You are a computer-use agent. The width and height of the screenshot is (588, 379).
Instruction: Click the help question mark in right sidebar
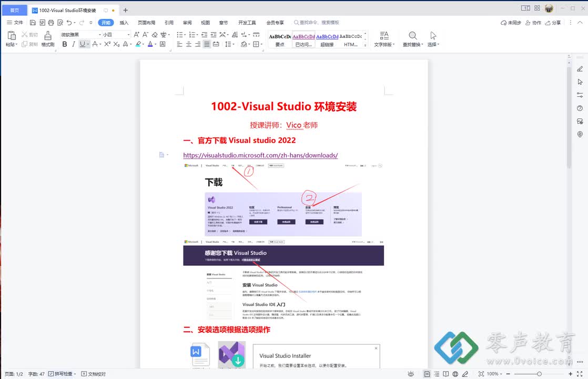coord(580,108)
